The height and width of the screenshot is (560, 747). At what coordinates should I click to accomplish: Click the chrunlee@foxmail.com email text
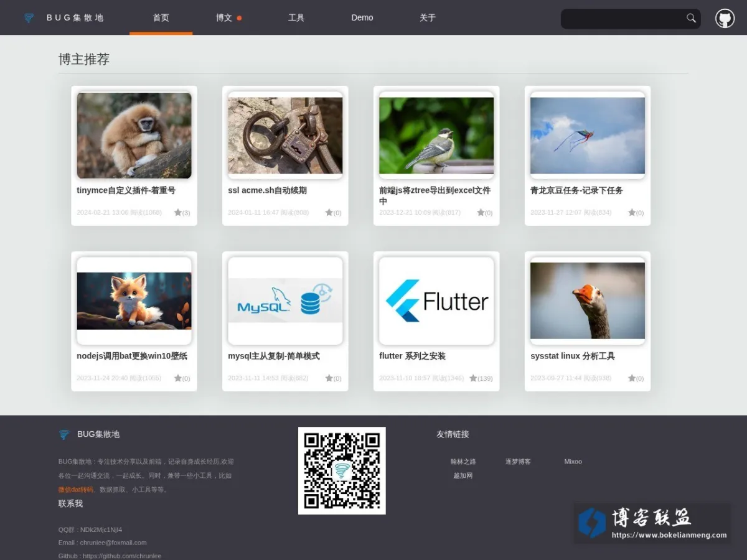(x=113, y=543)
